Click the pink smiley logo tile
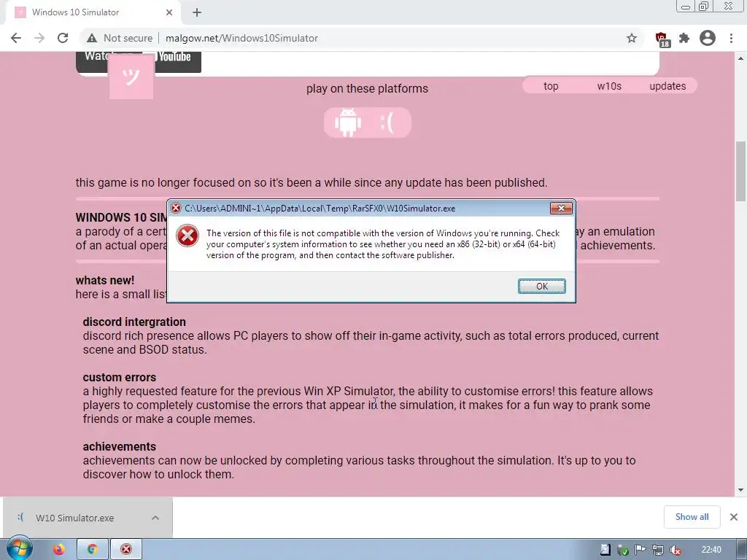The height and width of the screenshot is (560, 747). coord(131,76)
